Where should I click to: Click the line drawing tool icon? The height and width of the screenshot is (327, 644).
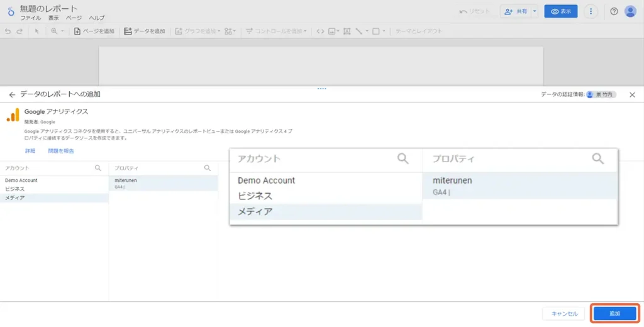359,31
